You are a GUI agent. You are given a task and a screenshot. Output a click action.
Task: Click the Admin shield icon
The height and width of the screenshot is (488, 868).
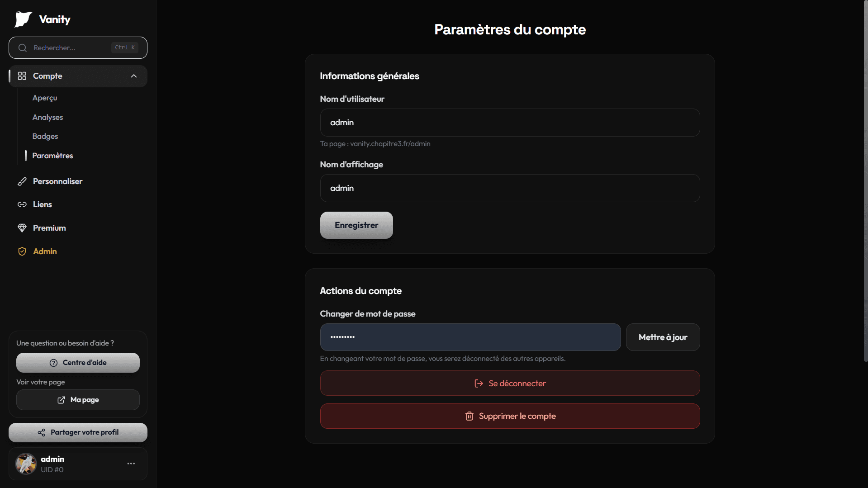click(x=22, y=251)
